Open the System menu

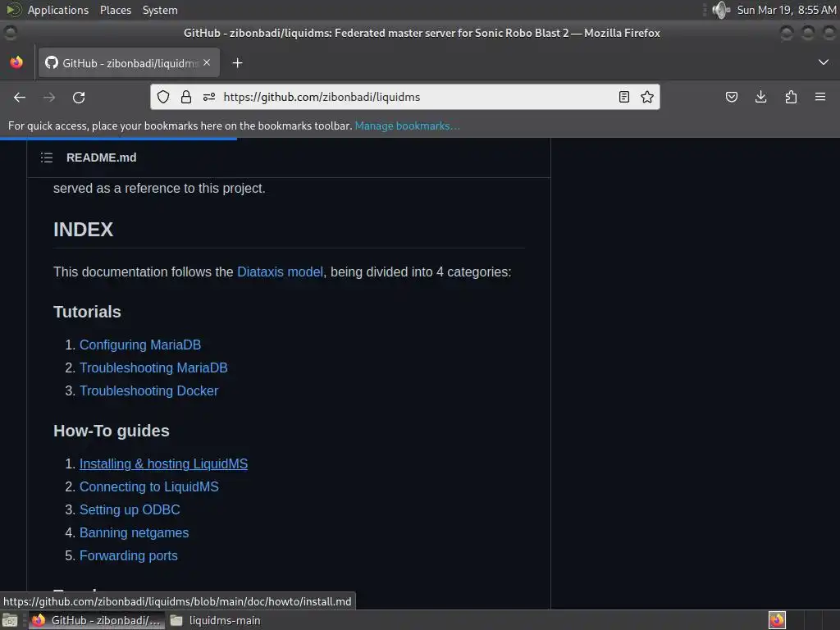pos(160,10)
